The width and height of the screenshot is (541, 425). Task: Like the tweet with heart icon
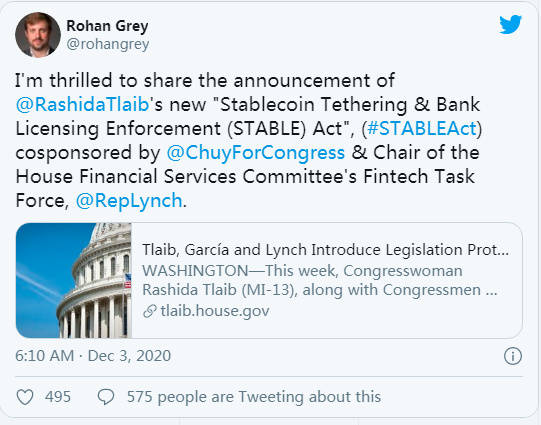pos(25,397)
